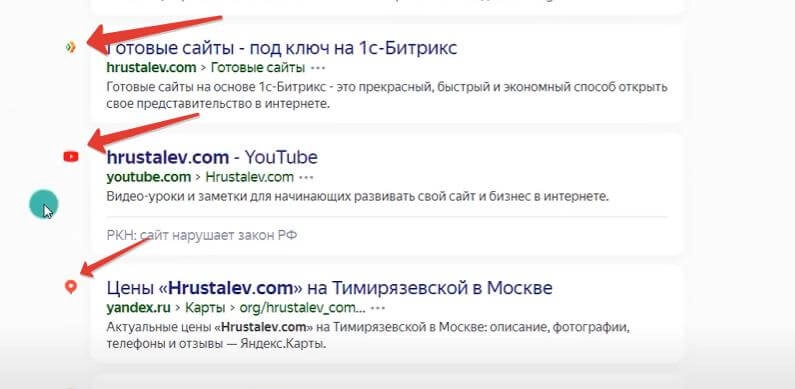
Task: Click the Yandex Maps pin favicon
Action: click(71, 288)
